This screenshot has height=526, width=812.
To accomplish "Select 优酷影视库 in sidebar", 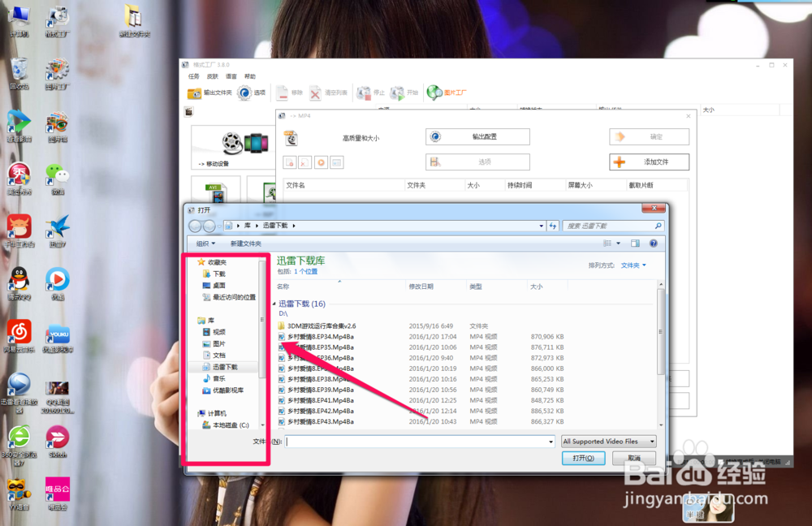I will 223,390.
